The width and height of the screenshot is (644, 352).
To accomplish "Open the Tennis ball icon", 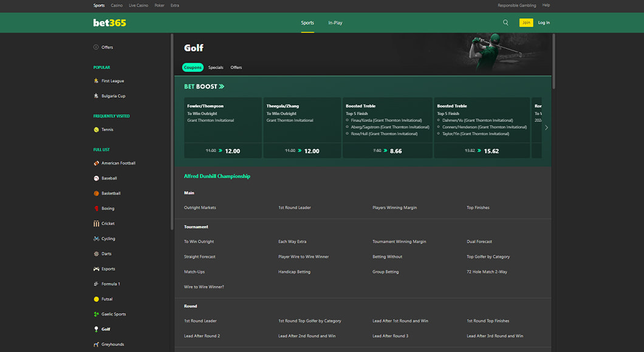I will pos(96,130).
